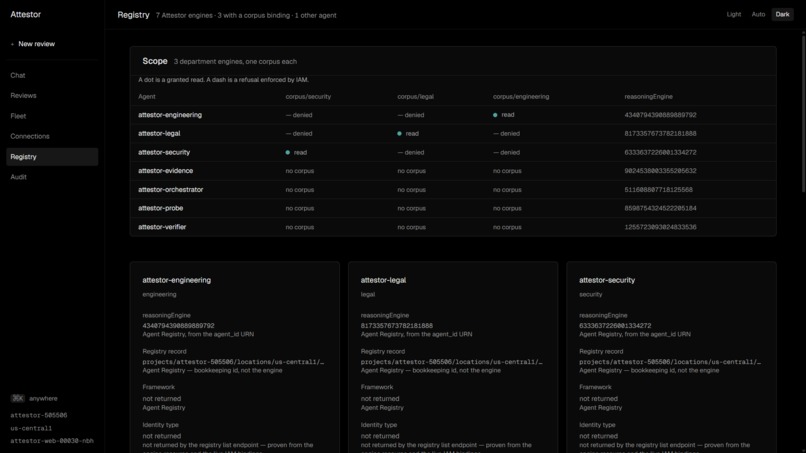Select attestor-legal in the Scope table
Screen dimensions: 806x453
(x=159, y=134)
